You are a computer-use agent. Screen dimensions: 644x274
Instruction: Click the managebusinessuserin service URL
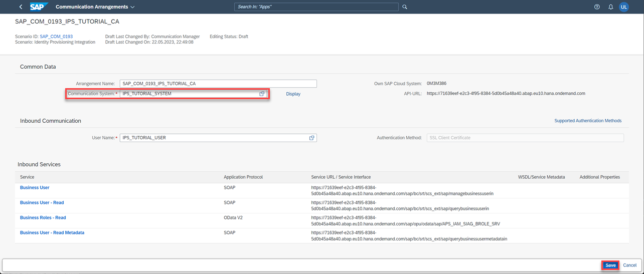403,190
